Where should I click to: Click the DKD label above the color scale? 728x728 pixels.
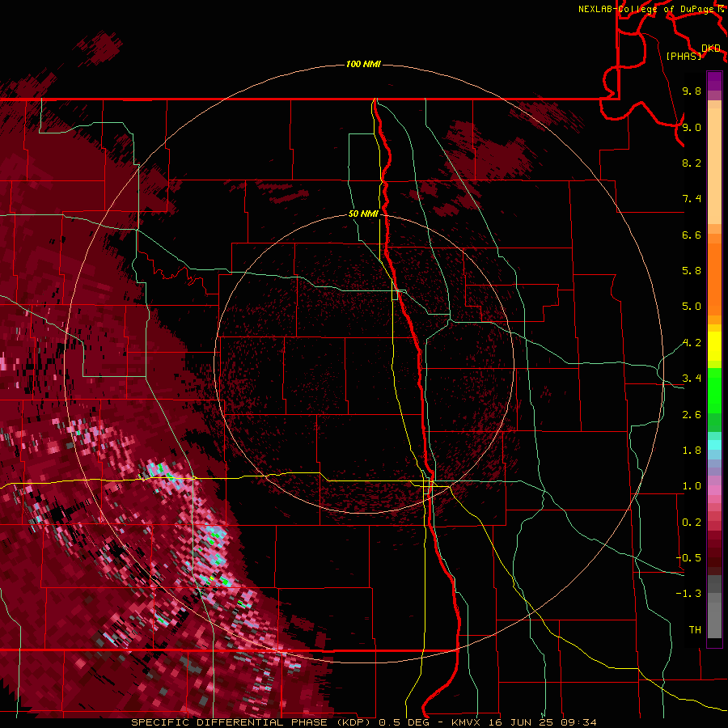711,49
